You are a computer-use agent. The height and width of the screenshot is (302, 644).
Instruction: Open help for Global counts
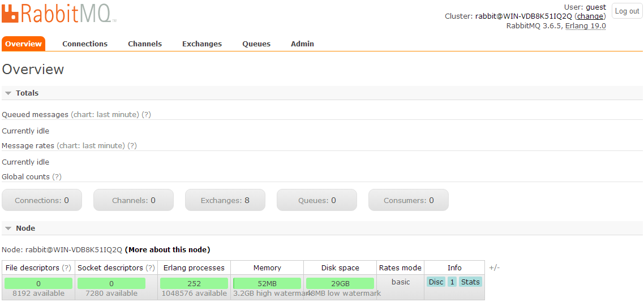[x=57, y=177]
